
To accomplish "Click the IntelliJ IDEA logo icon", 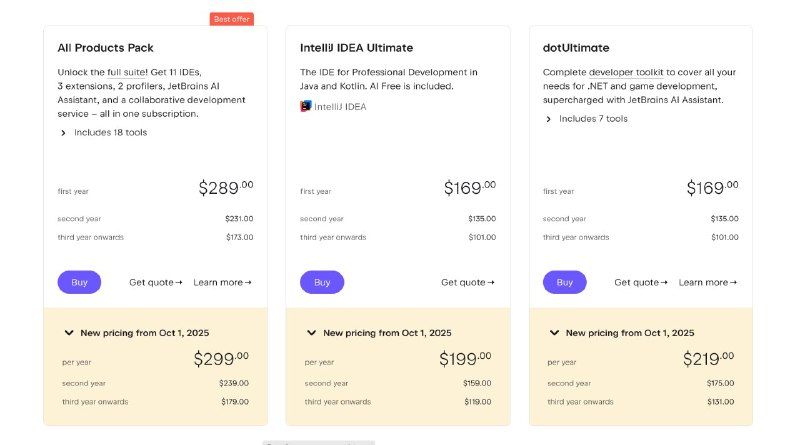I will pyautogui.click(x=306, y=105).
